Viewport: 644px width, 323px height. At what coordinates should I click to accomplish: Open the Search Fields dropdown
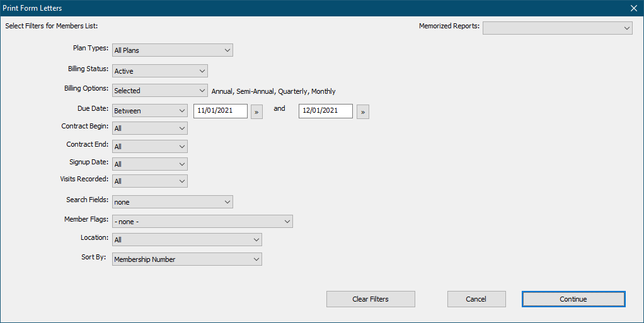coord(172,202)
